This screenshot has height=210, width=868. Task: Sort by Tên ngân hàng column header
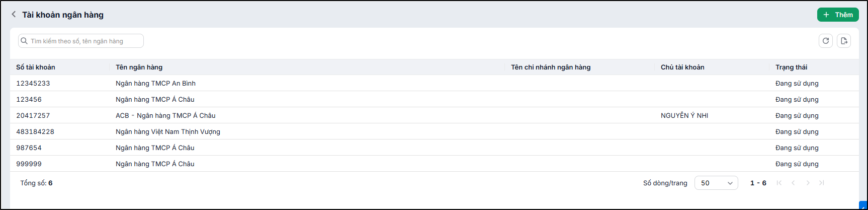(139, 67)
